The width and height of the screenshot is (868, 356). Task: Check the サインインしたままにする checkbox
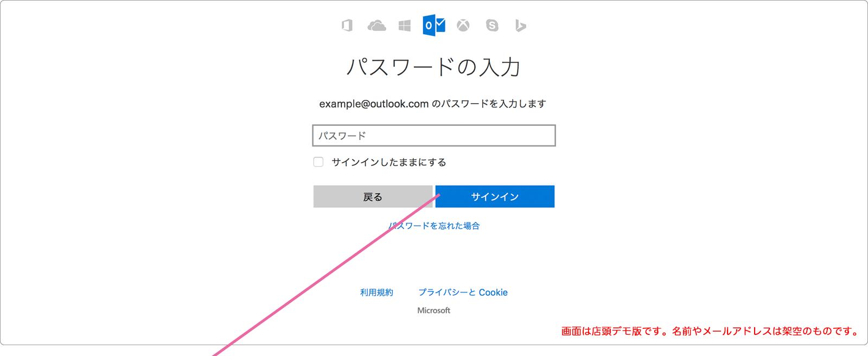coord(318,162)
